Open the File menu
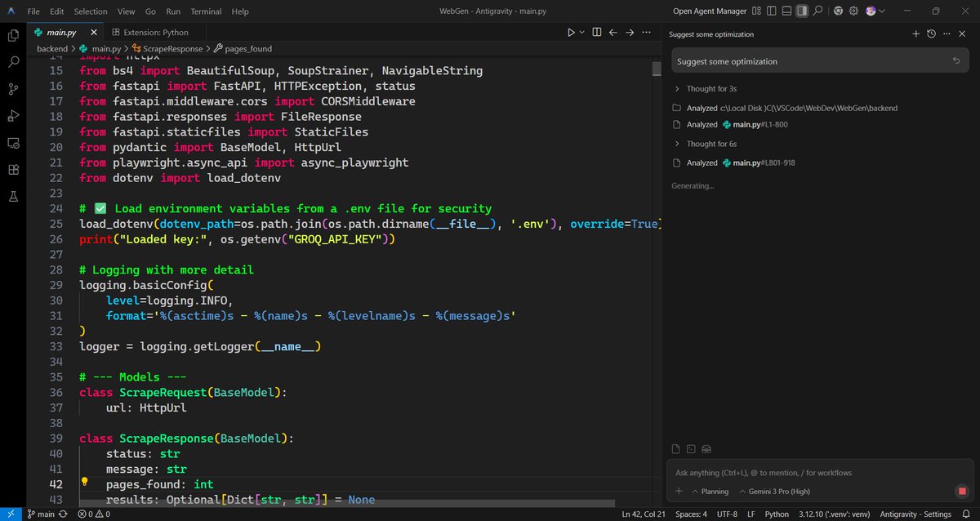 tap(33, 11)
